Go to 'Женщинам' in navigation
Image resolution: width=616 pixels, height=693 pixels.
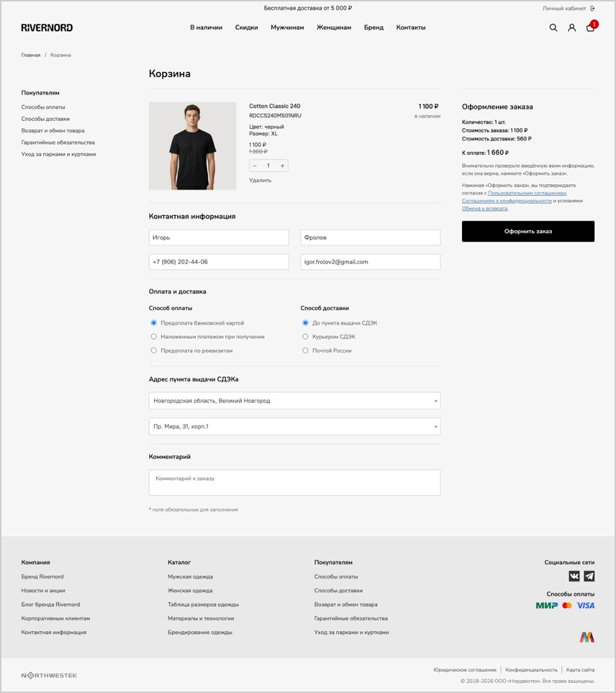click(333, 27)
